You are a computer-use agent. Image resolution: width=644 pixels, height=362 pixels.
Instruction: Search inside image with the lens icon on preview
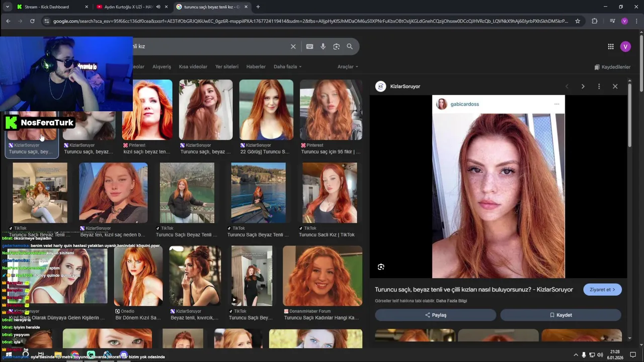coord(381,267)
